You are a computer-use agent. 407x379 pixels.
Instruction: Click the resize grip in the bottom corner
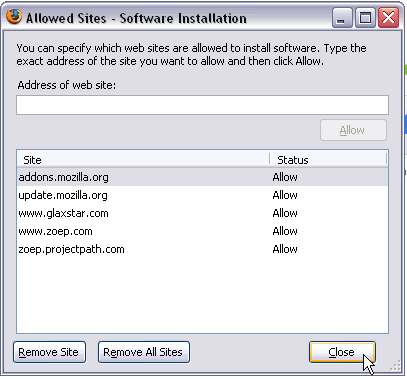(396, 366)
